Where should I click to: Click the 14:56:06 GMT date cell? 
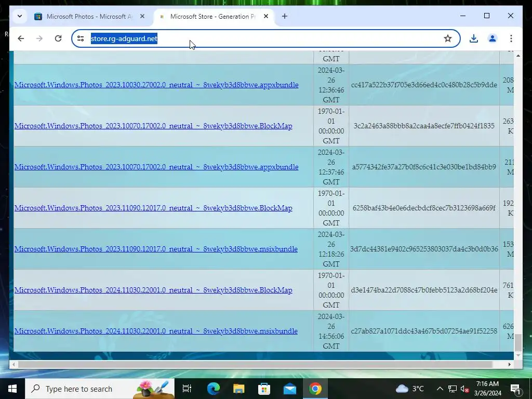(331, 331)
